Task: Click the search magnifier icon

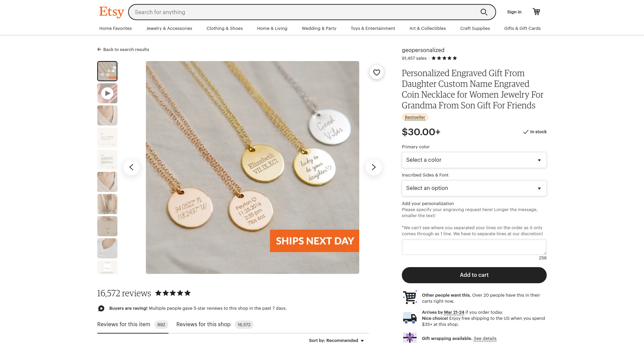Action: pos(484,12)
